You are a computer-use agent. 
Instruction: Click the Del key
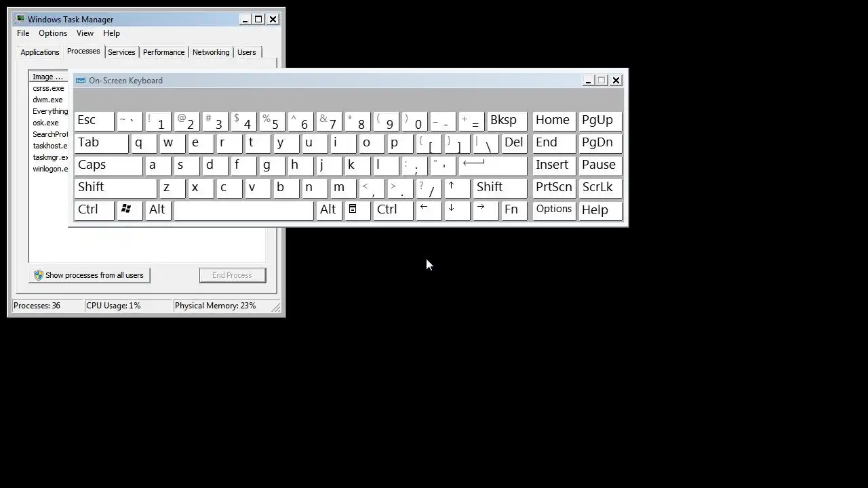point(514,143)
